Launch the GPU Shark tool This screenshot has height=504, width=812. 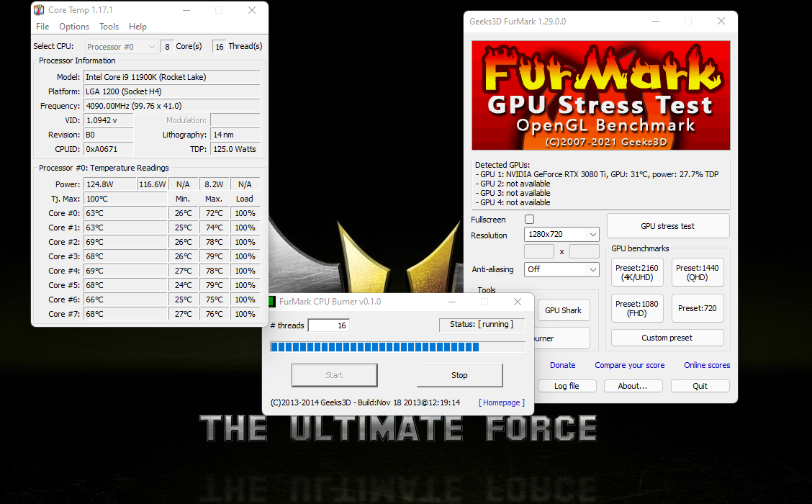(563, 310)
